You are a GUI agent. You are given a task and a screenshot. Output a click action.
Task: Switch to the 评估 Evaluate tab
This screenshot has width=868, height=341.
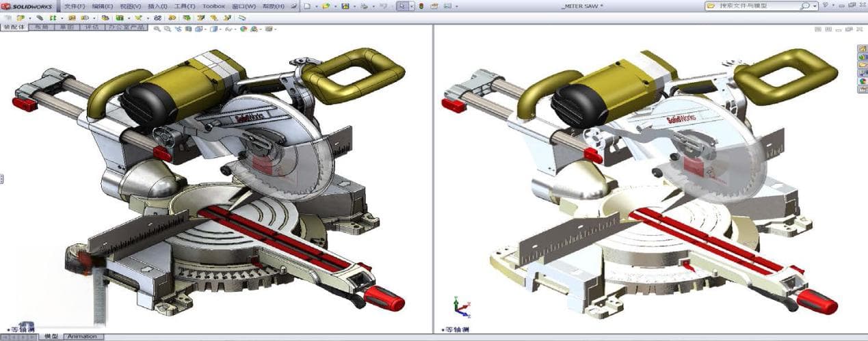92,28
